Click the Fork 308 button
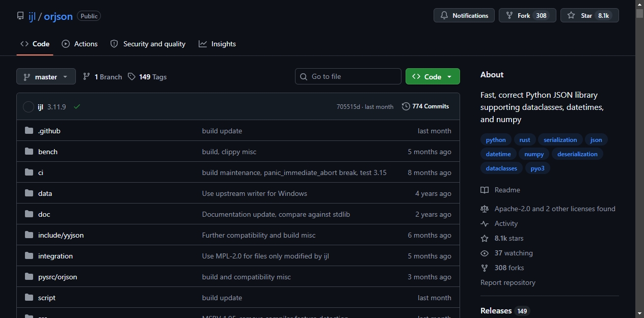Screen dimensions: 644x318 tap(527, 16)
